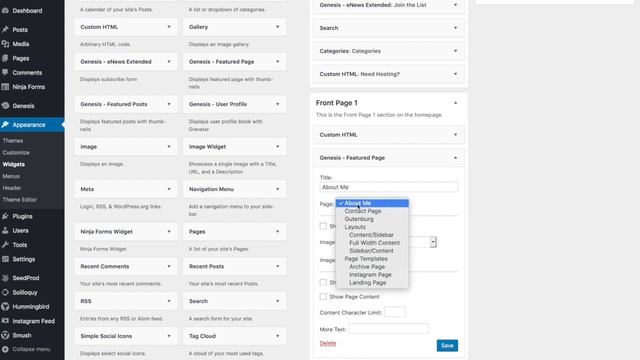
Task: Click the widget Title field with About Me
Action: [x=389, y=187]
